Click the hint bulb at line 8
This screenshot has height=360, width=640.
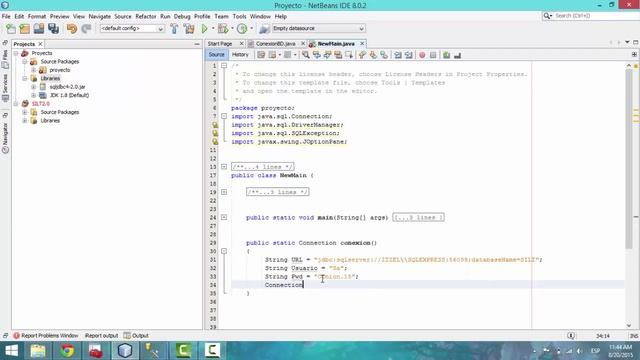(x=215, y=125)
